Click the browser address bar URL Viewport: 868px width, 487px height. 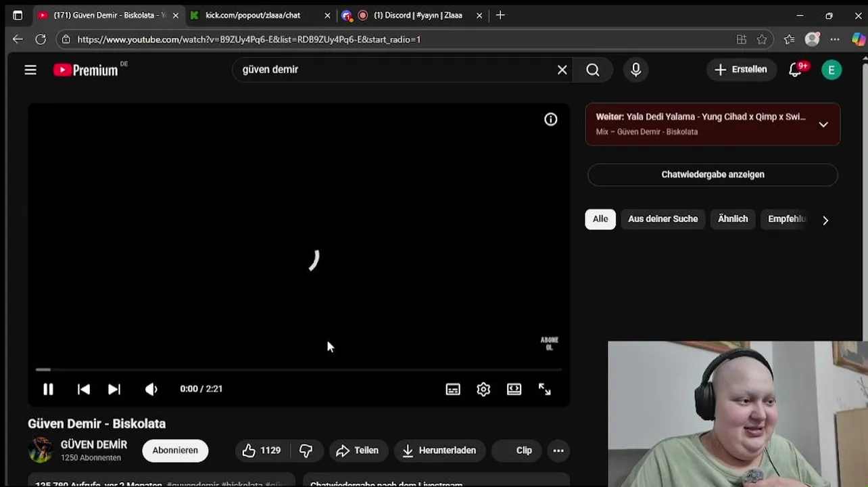tap(249, 40)
